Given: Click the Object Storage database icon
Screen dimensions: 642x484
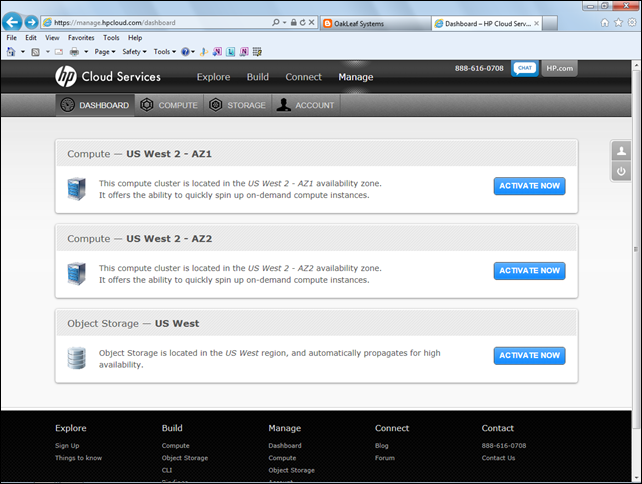Looking at the screenshot, I should [77, 358].
